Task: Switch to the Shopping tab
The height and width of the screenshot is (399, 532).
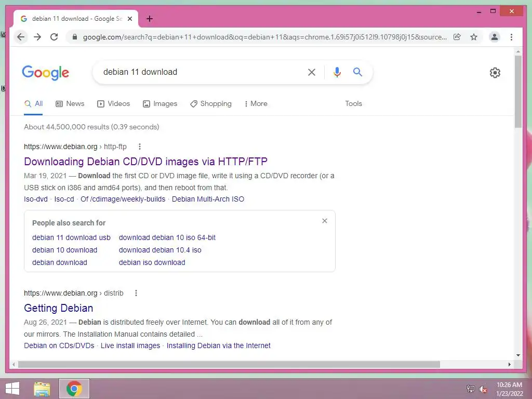Action: tap(211, 104)
